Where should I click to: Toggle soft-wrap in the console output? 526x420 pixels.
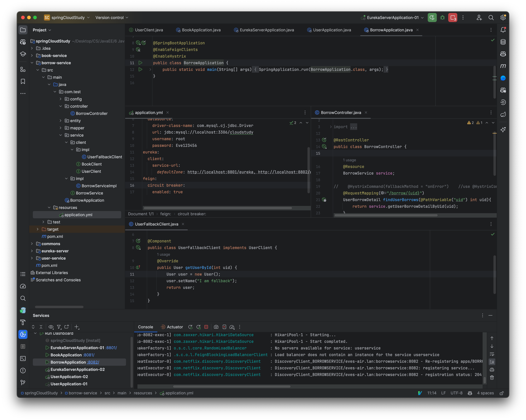492,354
